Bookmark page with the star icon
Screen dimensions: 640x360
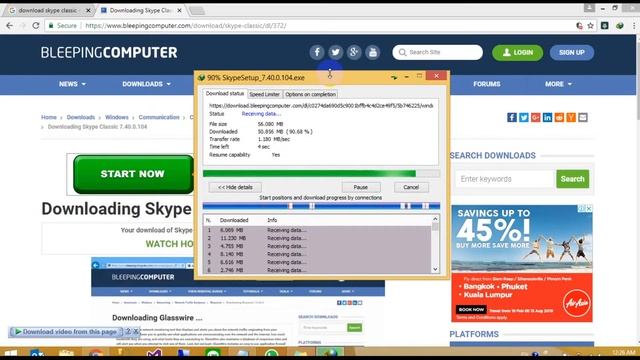pyautogui.click(x=590, y=26)
